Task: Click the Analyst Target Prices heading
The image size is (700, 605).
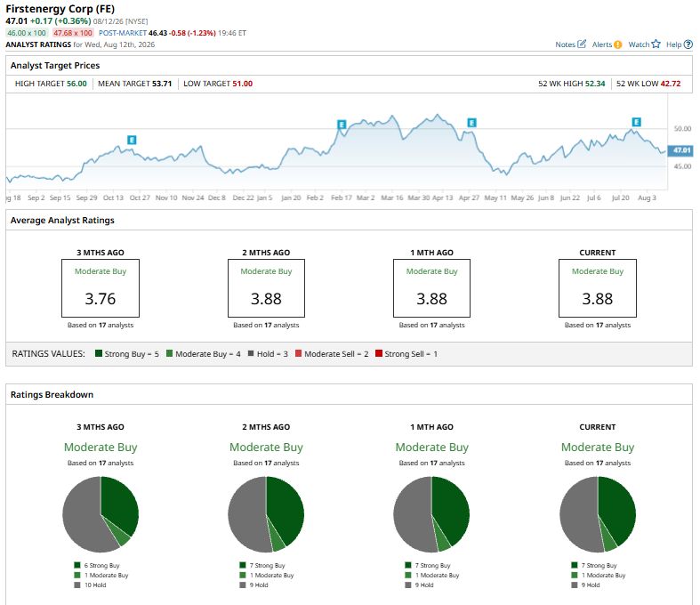Action: pyautogui.click(x=55, y=65)
